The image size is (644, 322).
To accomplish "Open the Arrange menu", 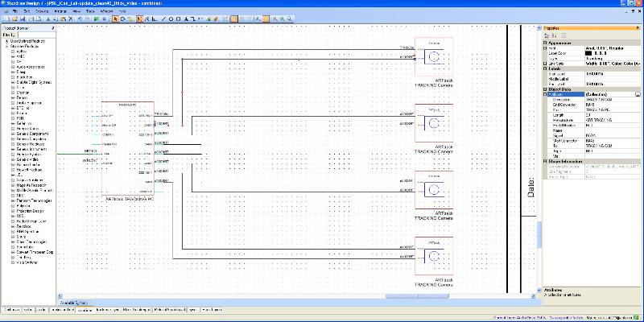I will click(60, 11).
